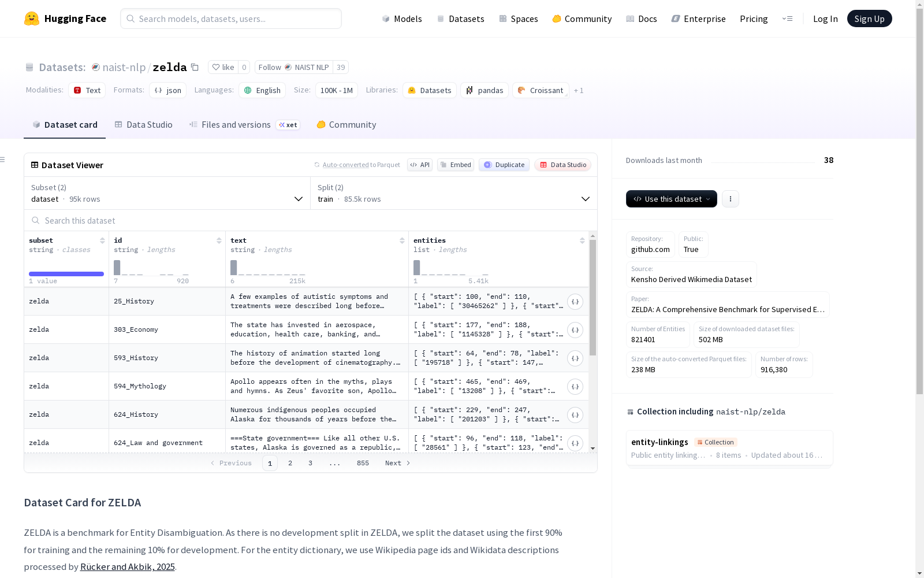The height and width of the screenshot is (578, 924).
Task: Open Docs in the top navigation
Action: [642, 18]
